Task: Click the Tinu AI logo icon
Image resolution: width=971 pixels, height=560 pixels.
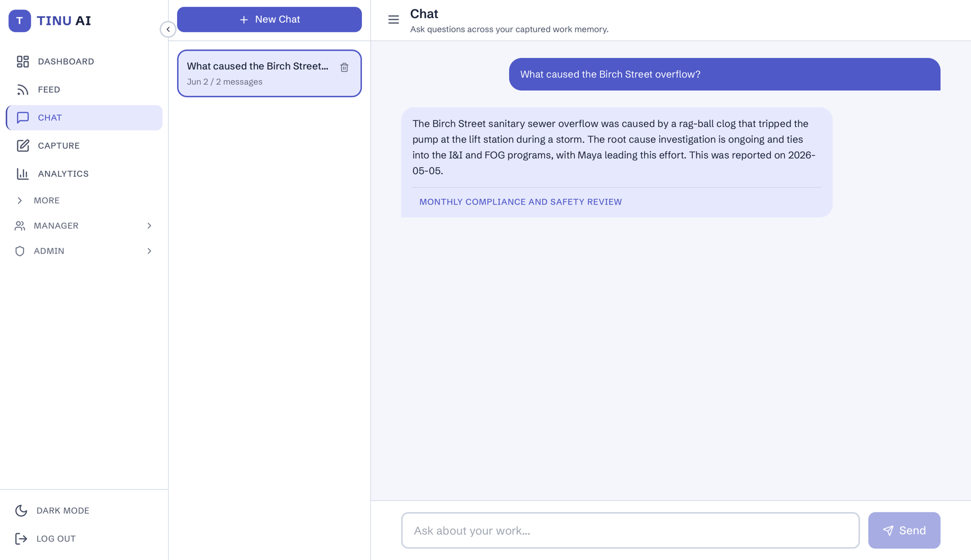Action: (20, 21)
